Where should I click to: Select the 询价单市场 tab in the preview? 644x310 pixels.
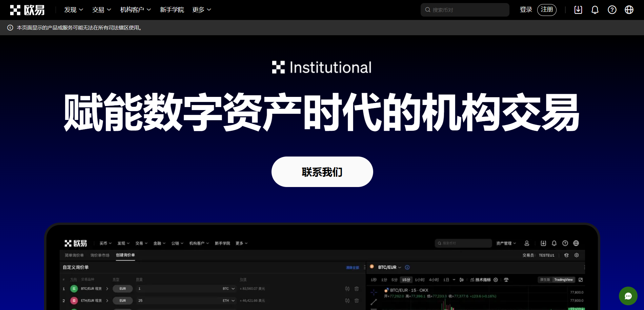100,255
